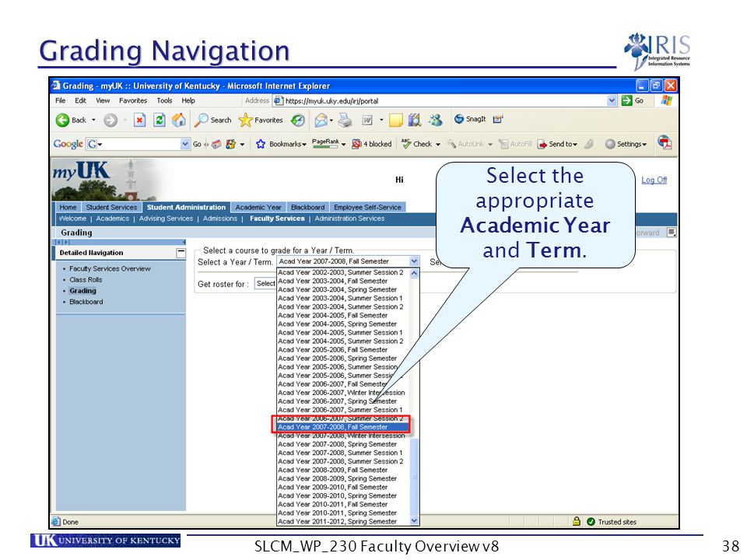Open Faculty Services Overview in navigation
The width and height of the screenshot is (747, 560).
coord(110,268)
